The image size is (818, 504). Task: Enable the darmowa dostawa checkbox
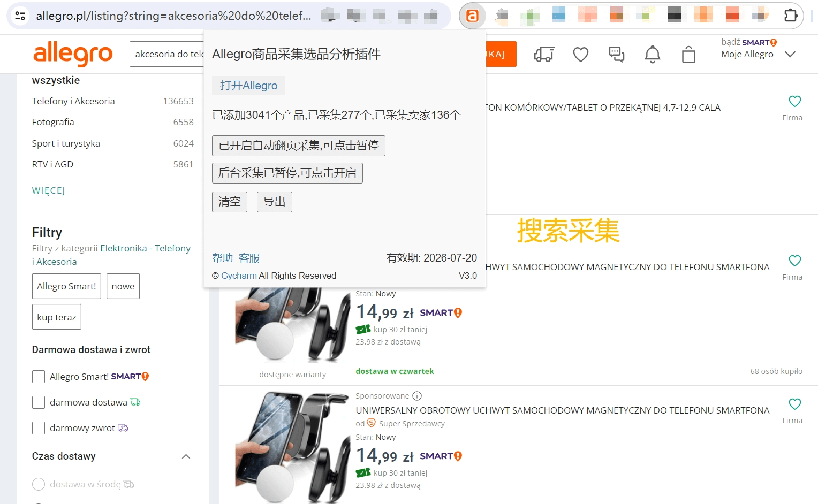pyautogui.click(x=39, y=402)
